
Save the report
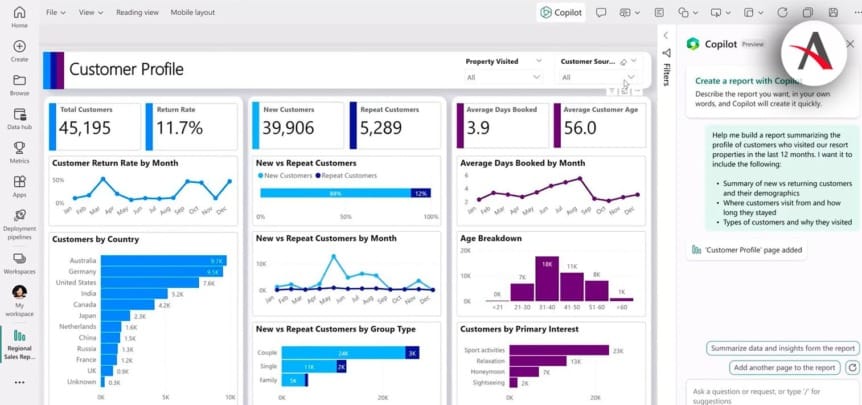tap(833, 13)
